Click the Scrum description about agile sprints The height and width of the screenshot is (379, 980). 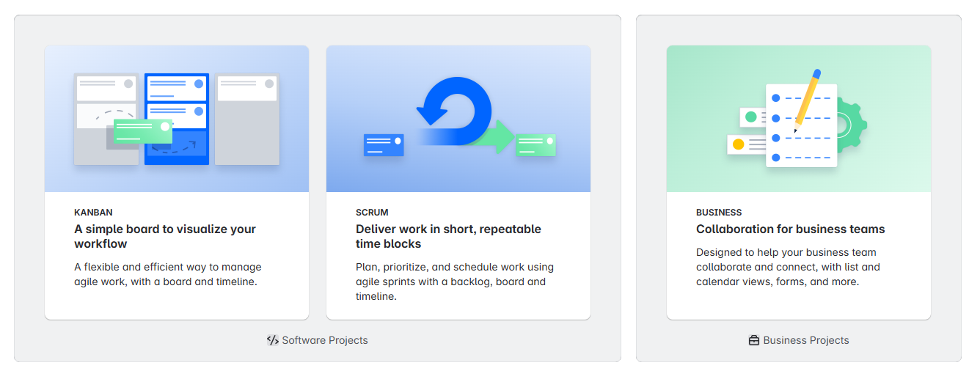454,282
